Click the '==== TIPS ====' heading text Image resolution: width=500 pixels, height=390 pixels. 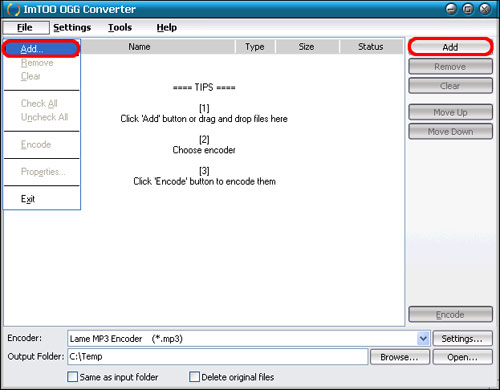click(204, 87)
